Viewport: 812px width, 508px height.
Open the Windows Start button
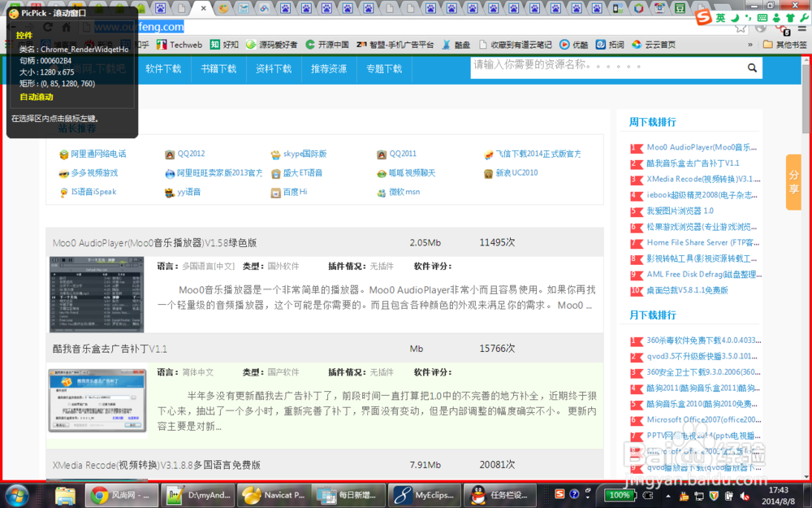pyautogui.click(x=17, y=496)
